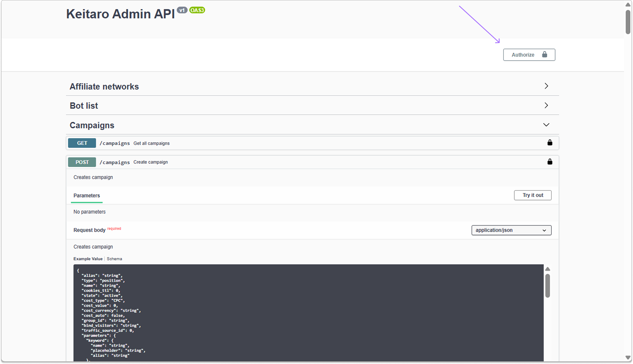633x364 pixels.
Task: Click the "type": "position" line in example
Action: coord(103,280)
